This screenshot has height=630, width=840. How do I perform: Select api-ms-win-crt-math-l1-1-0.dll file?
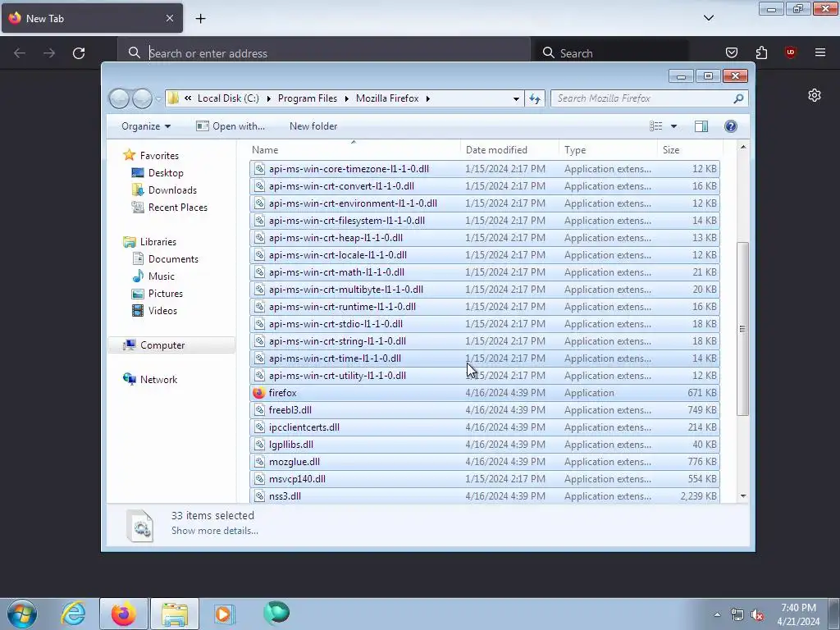[x=485, y=272]
